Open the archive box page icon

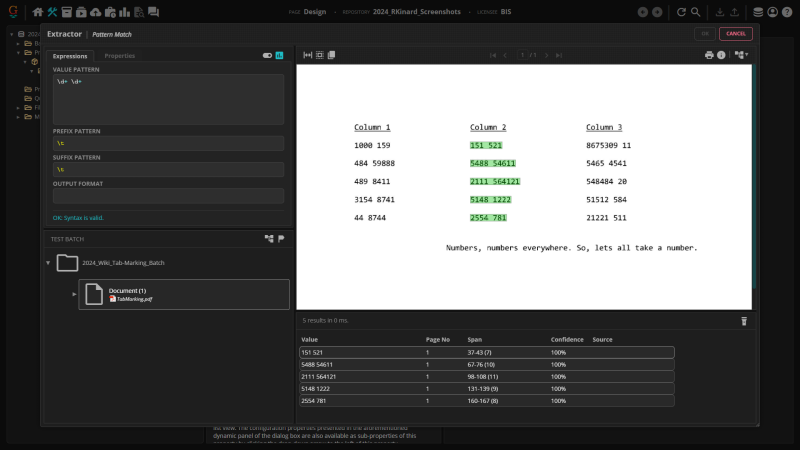[66, 12]
